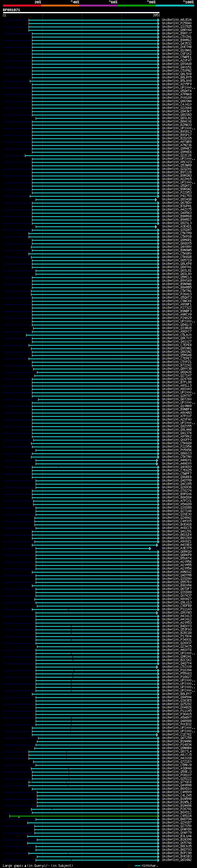197x868 pixels.
Task: Select hit label UniRef100_P14834
Action: (x=177, y=745)
